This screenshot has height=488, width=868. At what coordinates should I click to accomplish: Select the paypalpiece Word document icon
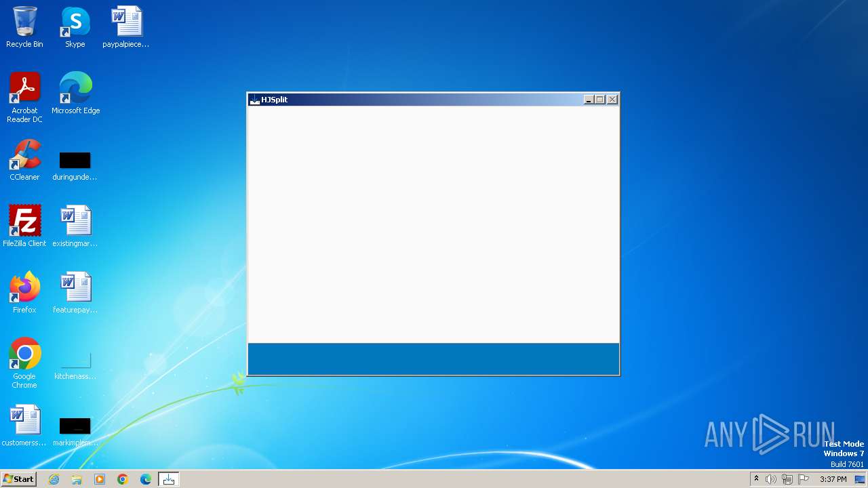[x=126, y=27]
